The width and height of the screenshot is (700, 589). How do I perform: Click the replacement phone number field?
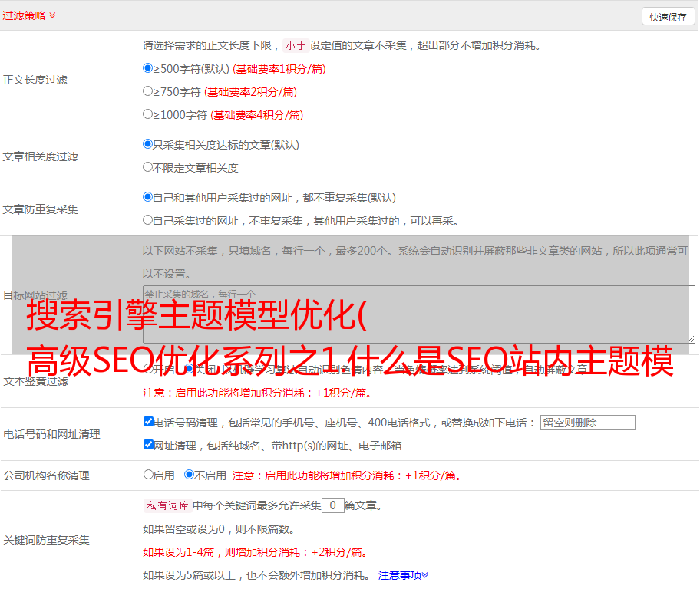(587, 423)
